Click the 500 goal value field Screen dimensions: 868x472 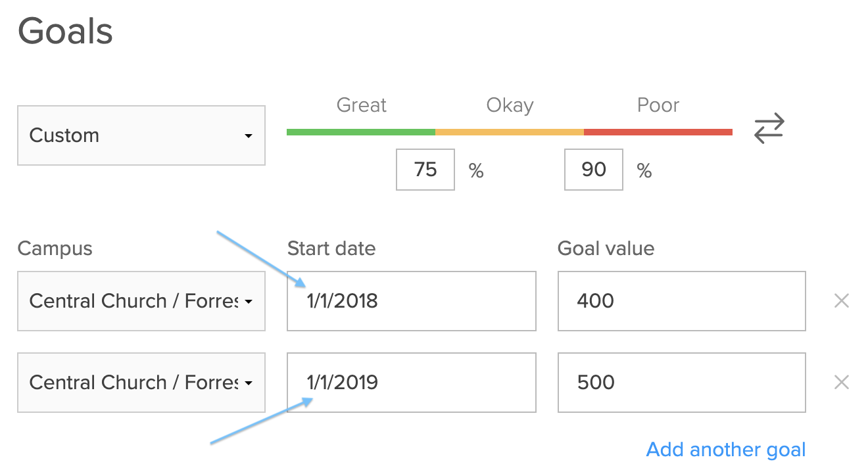(x=681, y=382)
